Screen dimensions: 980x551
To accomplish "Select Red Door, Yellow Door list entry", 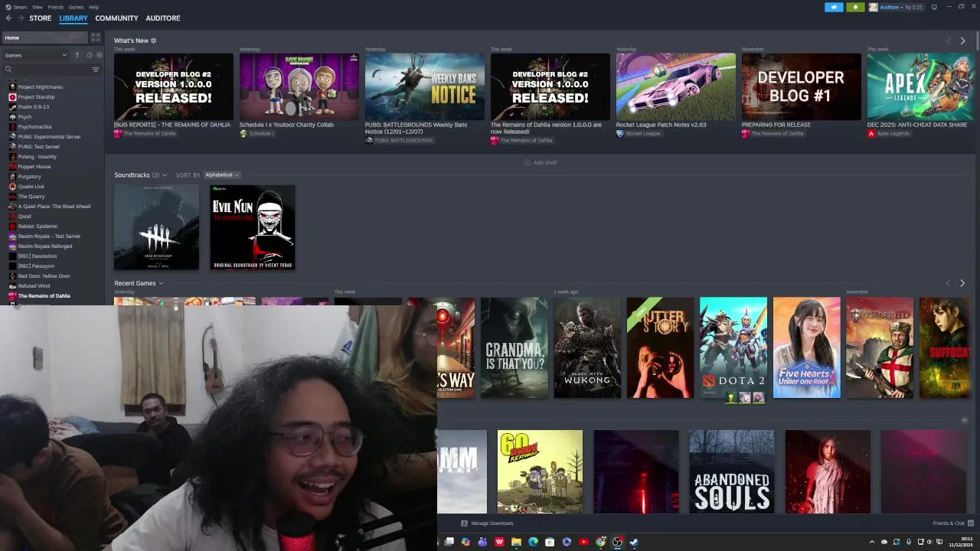I will click(x=44, y=276).
